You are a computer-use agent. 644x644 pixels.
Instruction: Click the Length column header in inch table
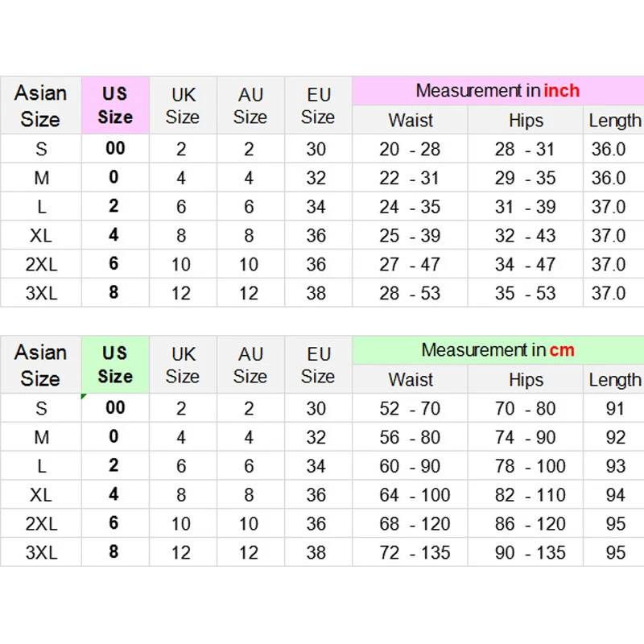click(x=614, y=121)
